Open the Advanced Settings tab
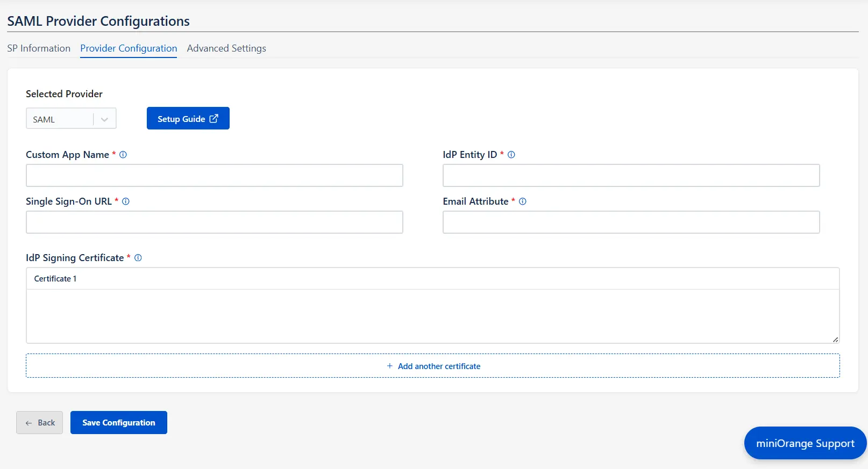Viewport: 868px width, 469px height. pos(226,48)
